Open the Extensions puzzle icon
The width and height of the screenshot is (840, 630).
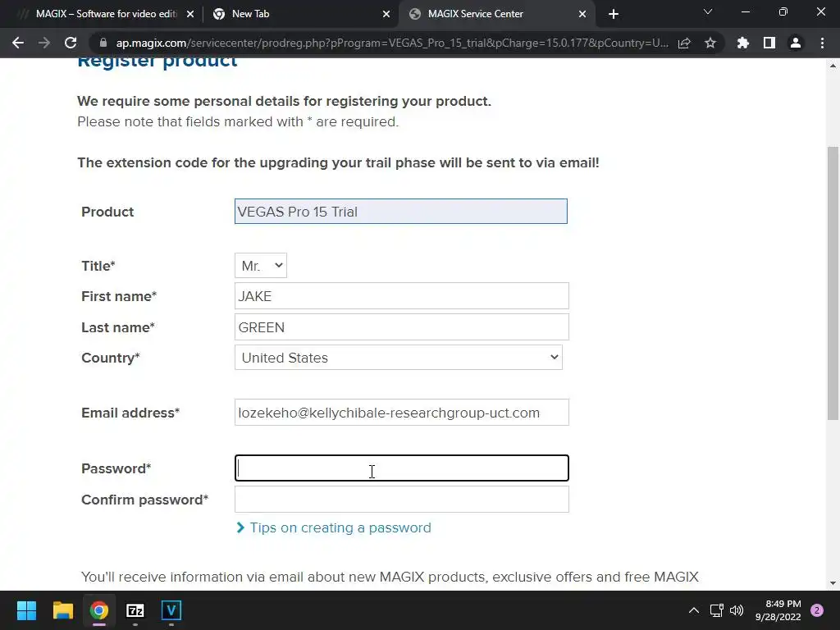[742, 43]
